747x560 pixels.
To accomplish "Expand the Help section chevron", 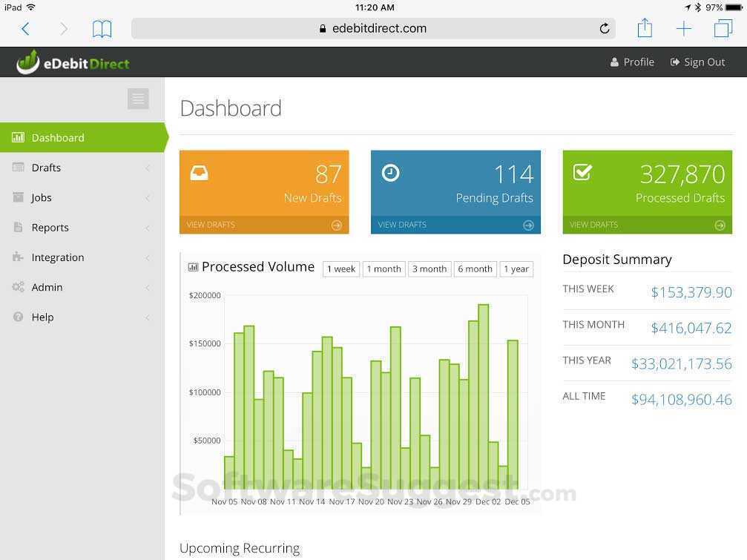I will coord(146,317).
